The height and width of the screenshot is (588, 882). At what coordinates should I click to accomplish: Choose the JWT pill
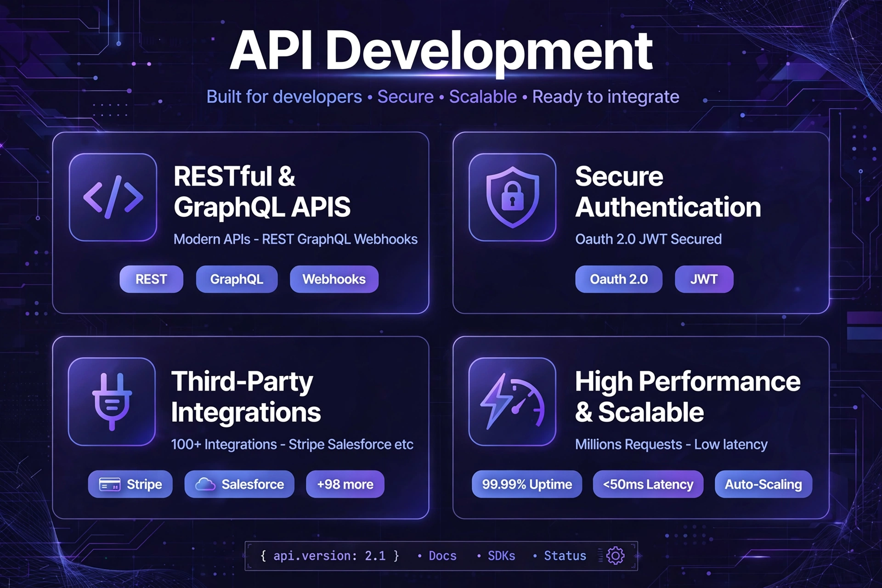704,279
